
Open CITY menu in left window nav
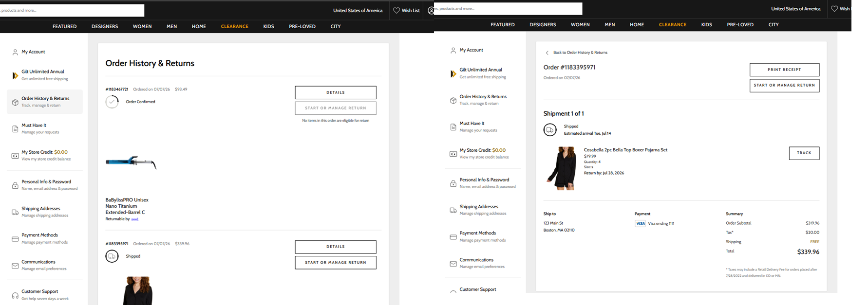[x=336, y=26]
